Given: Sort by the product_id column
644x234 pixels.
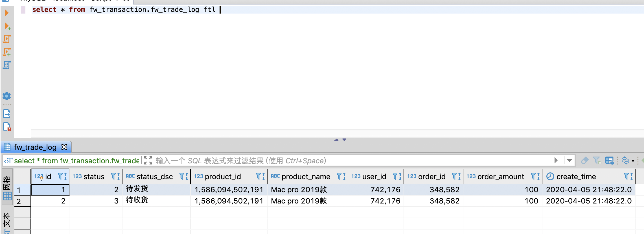Looking at the screenshot, I should [264, 176].
